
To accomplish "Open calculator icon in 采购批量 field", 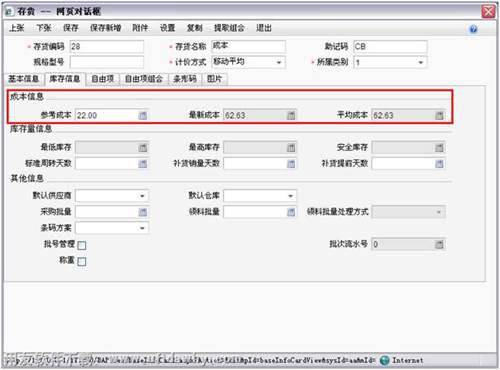I will pos(143,212).
